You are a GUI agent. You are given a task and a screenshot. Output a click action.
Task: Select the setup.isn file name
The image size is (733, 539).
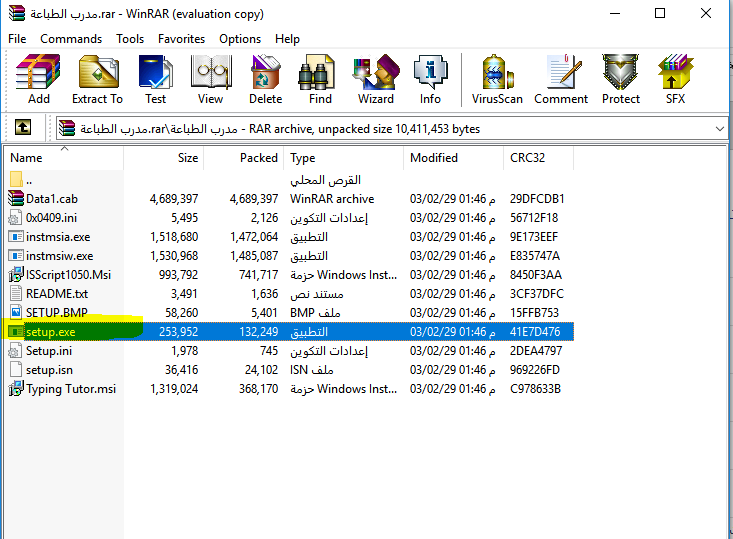coord(49,370)
